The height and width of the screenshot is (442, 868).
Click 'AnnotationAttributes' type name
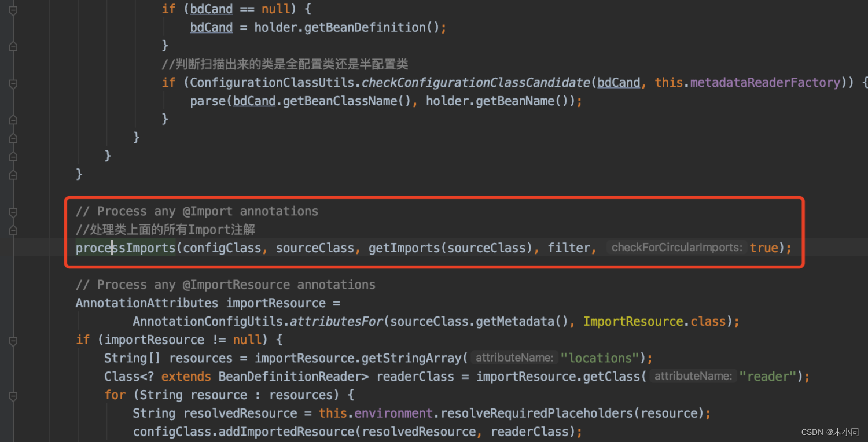coord(147,303)
